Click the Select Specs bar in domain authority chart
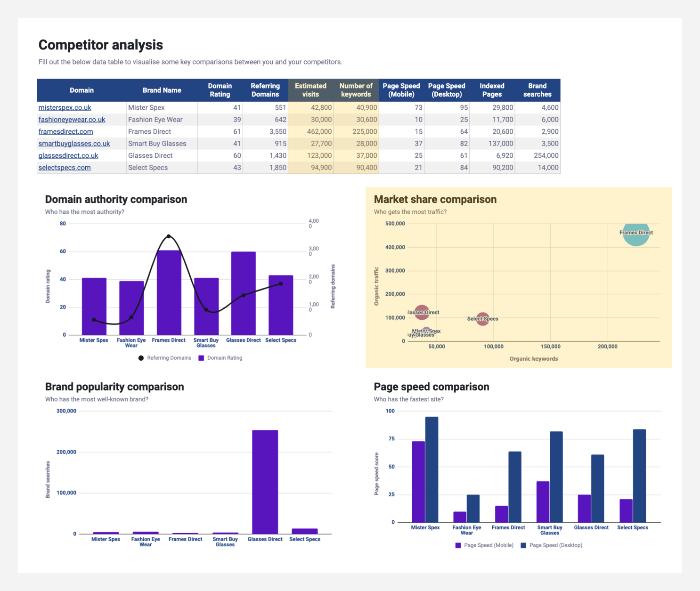Viewport: 700px width, 591px height. pyautogui.click(x=281, y=305)
